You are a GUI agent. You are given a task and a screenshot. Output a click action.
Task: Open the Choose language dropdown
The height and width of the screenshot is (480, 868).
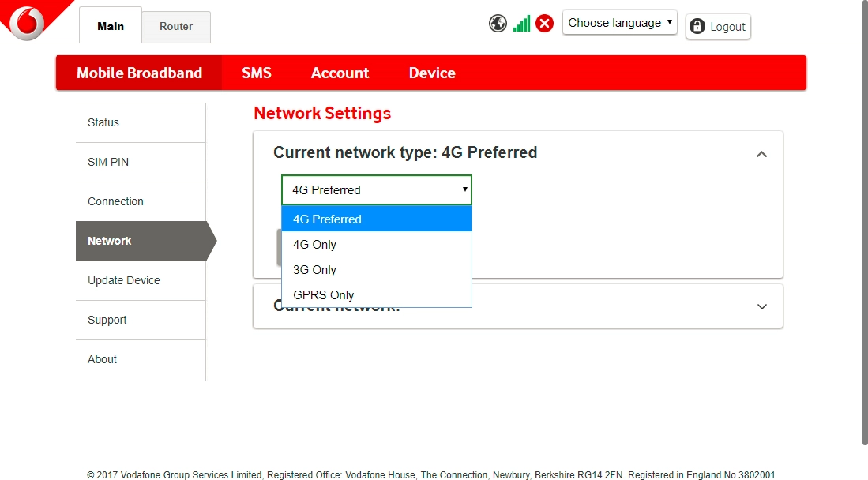(x=620, y=23)
